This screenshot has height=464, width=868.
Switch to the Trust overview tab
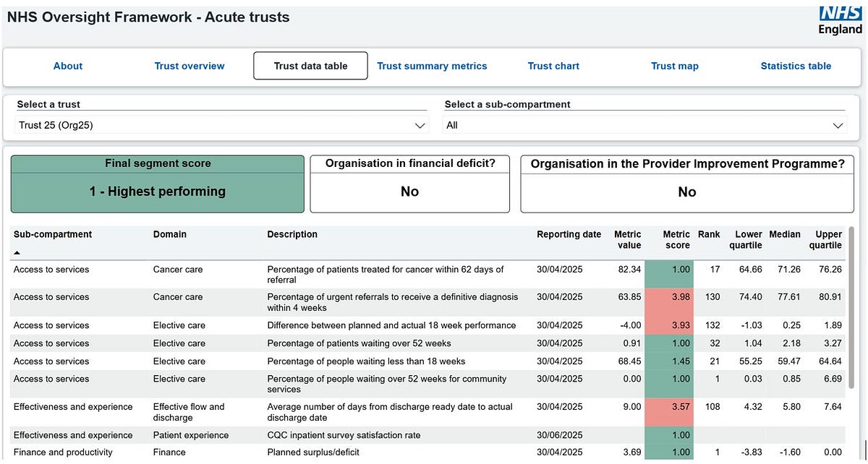click(190, 66)
